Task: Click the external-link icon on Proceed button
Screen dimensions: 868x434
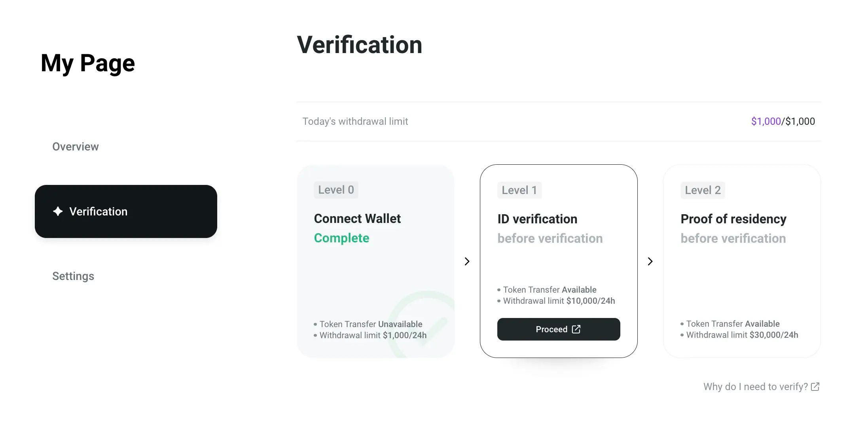Action: point(576,329)
